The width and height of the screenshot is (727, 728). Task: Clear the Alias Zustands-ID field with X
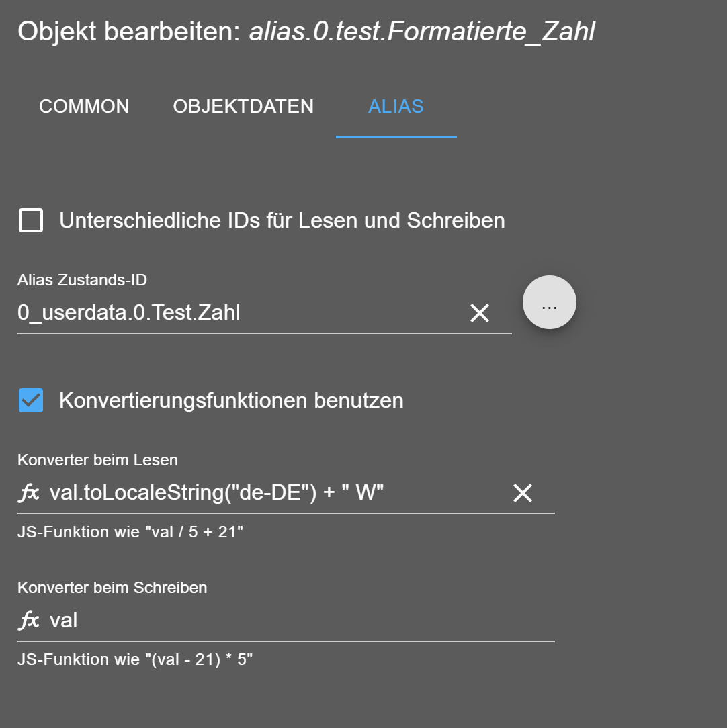point(479,313)
